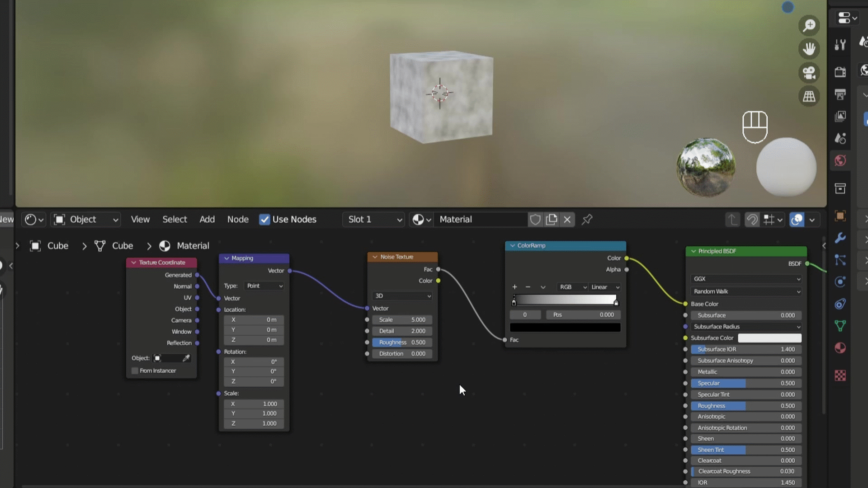Open the Mapping Type Point dropdown
Viewport: 868px width, 488px height.
pos(264,286)
